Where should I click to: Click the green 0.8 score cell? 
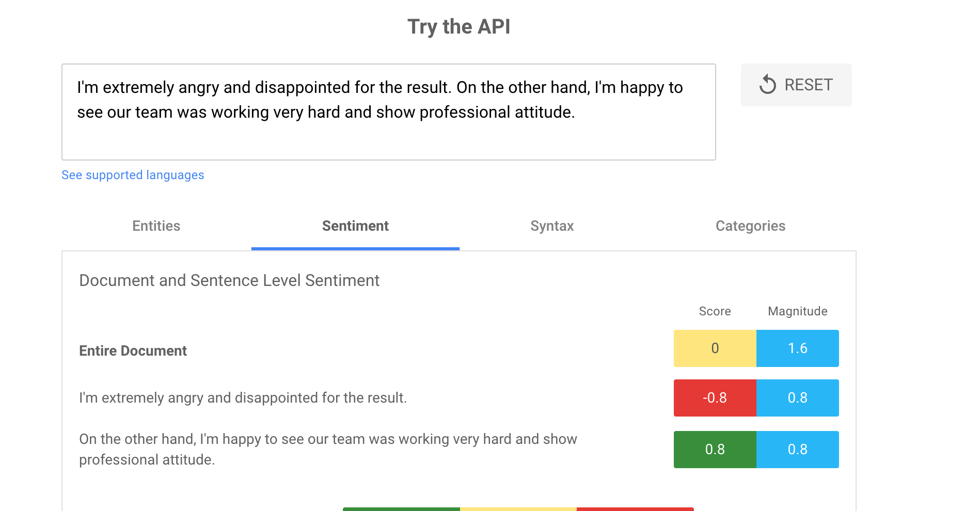point(715,450)
